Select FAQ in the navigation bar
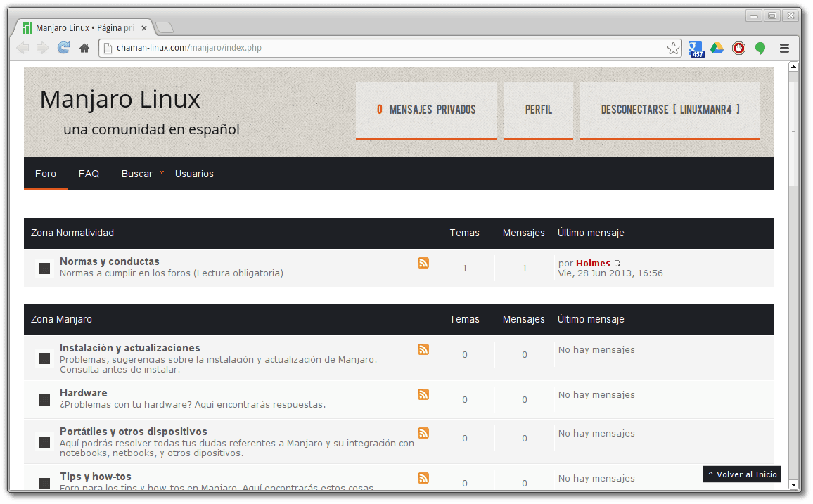813x504 pixels. 89,173
